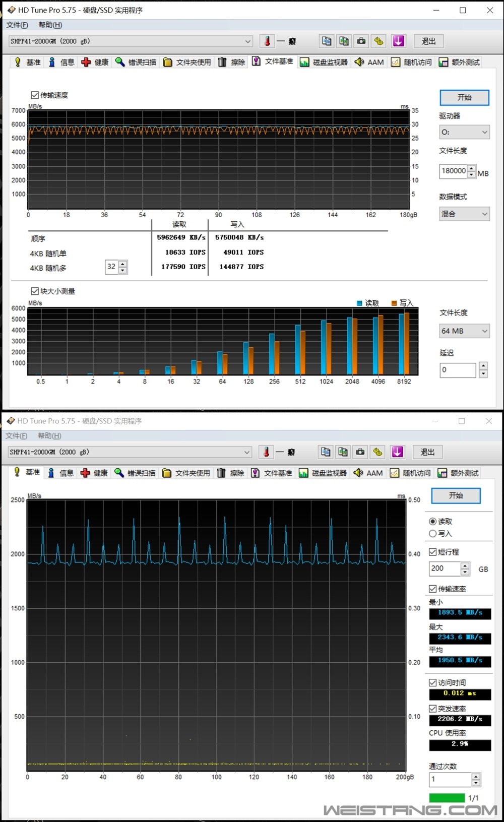The image size is (504, 822).
Task: Open 信息 info tab in file benchmark window
Action: click(61, 62)
